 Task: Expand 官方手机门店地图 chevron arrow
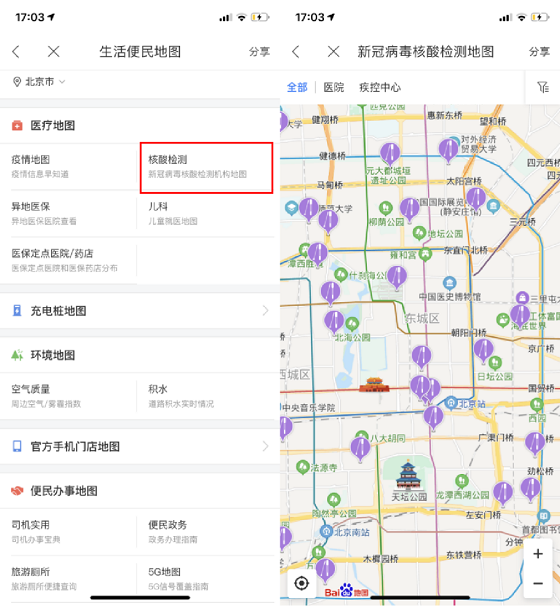point(266,446)
